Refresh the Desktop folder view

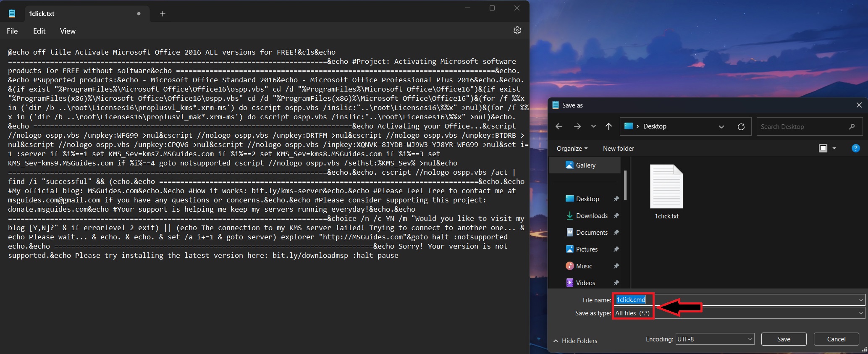pos(741,126)
